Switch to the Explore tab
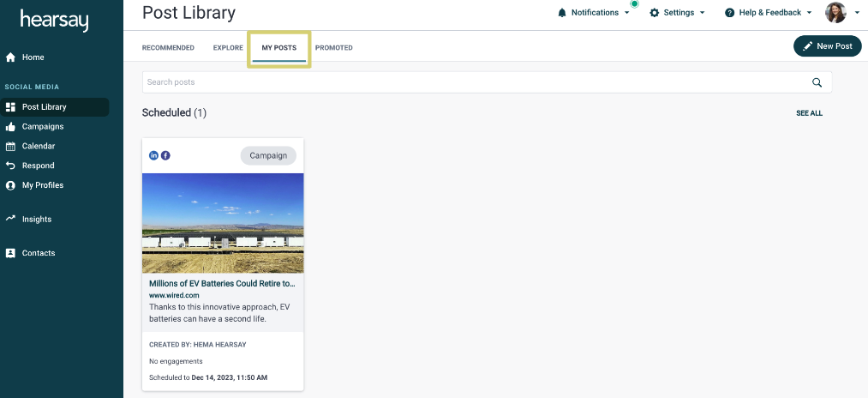The height and width of the screenshot is (398, 868). (228, 48)
